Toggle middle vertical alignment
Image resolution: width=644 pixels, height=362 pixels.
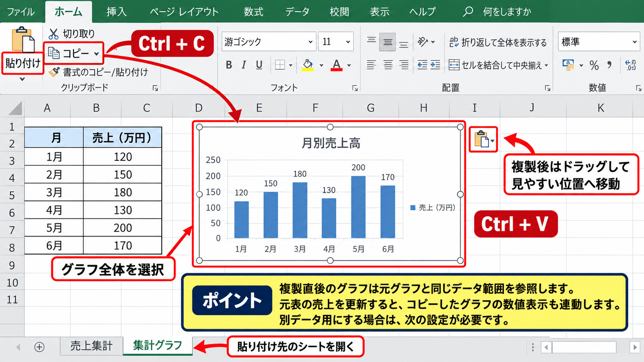click(x=387, y=42)
